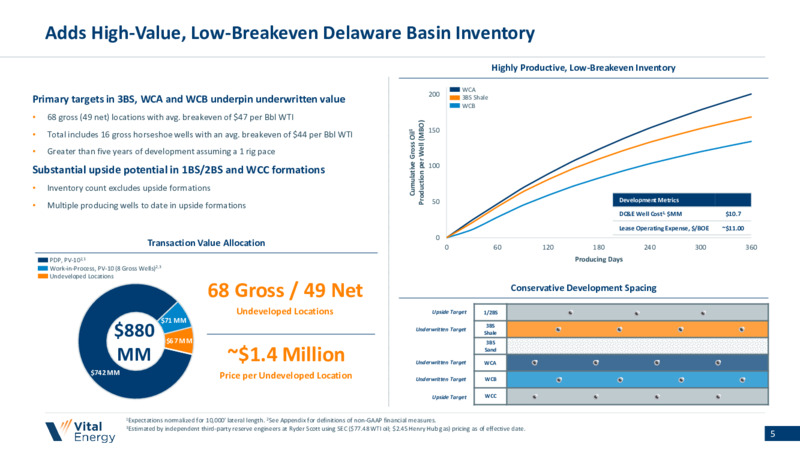
Task: Click the slide page number 5
Action: pyautogui.click(x=773, y=434)
